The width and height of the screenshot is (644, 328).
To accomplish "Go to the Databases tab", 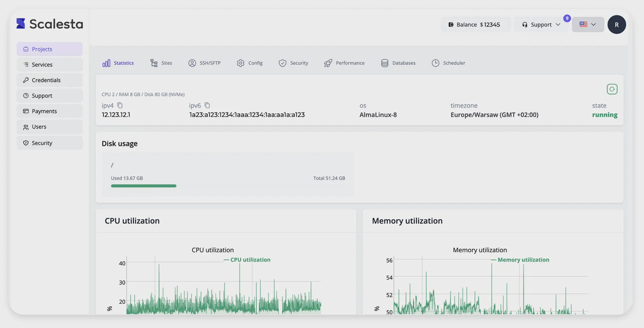I will (398, 63).
